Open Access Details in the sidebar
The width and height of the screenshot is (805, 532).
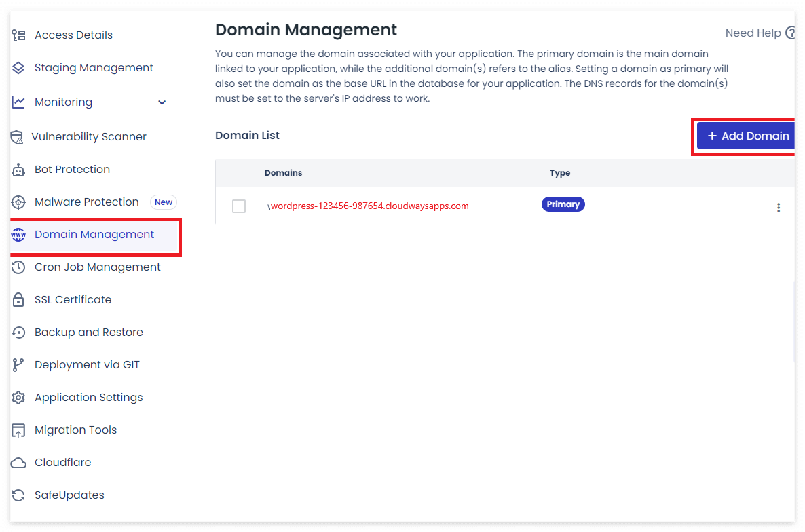coord(73,35)
